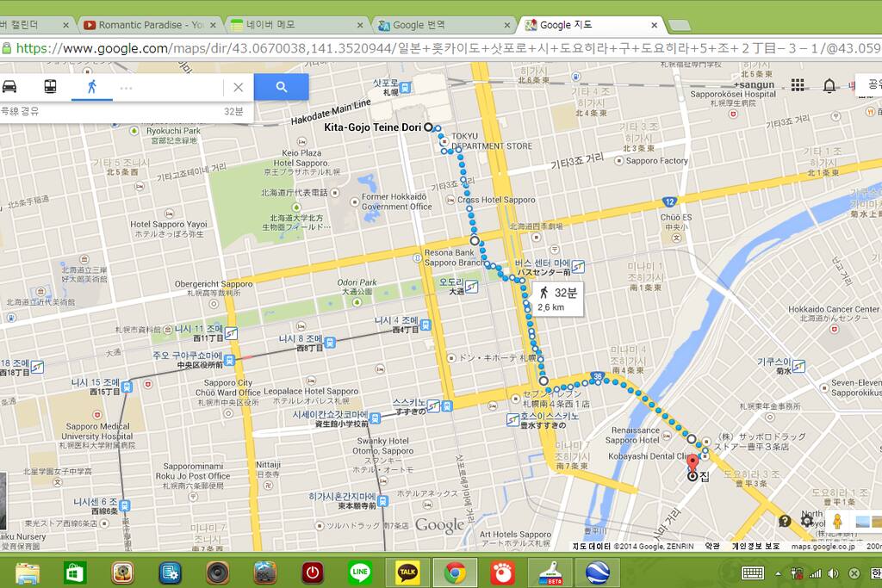Click the 개인정보 보호 privacy link

pos(755,547)
